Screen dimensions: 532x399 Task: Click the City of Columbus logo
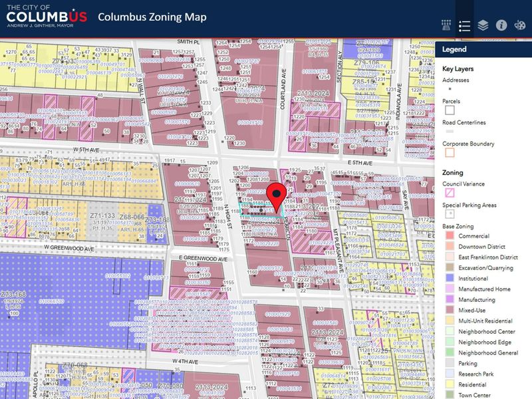tap(47, 17)
